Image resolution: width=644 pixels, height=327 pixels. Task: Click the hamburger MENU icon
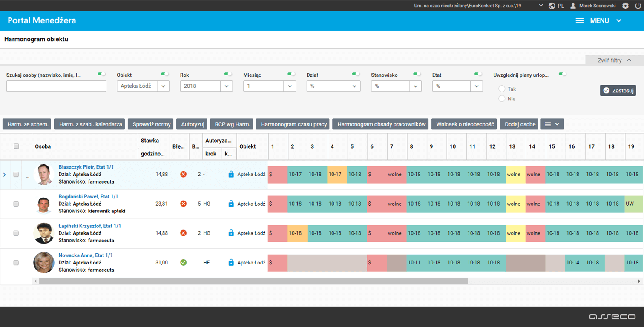tap(580, 20)
